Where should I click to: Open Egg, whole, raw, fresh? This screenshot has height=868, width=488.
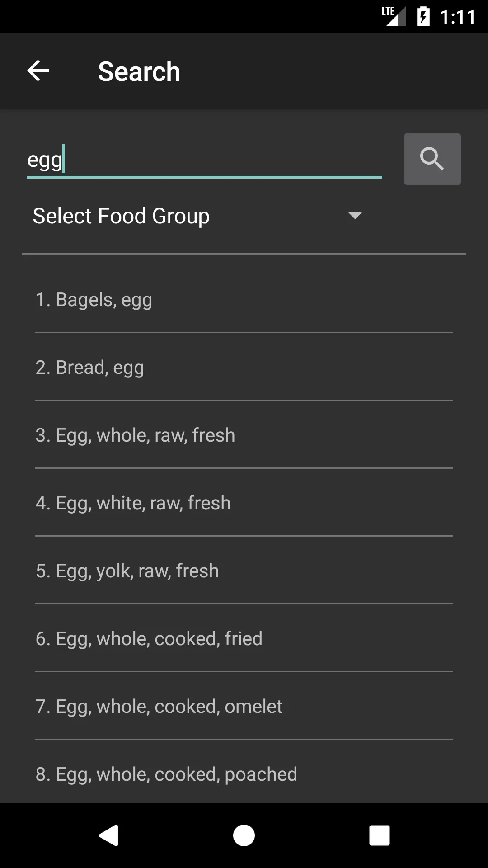(x=244, y=435)
